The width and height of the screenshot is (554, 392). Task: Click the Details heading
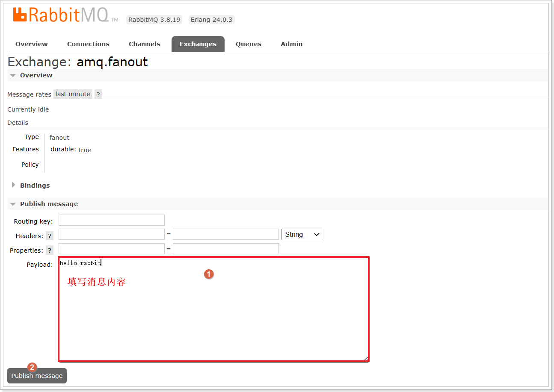(x=18, y=123)
